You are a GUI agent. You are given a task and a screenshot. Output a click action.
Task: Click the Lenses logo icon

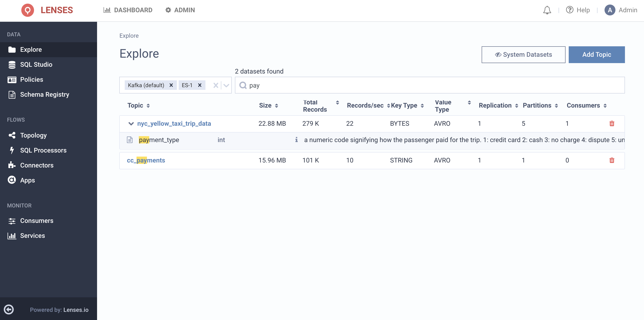coord(27,10)
